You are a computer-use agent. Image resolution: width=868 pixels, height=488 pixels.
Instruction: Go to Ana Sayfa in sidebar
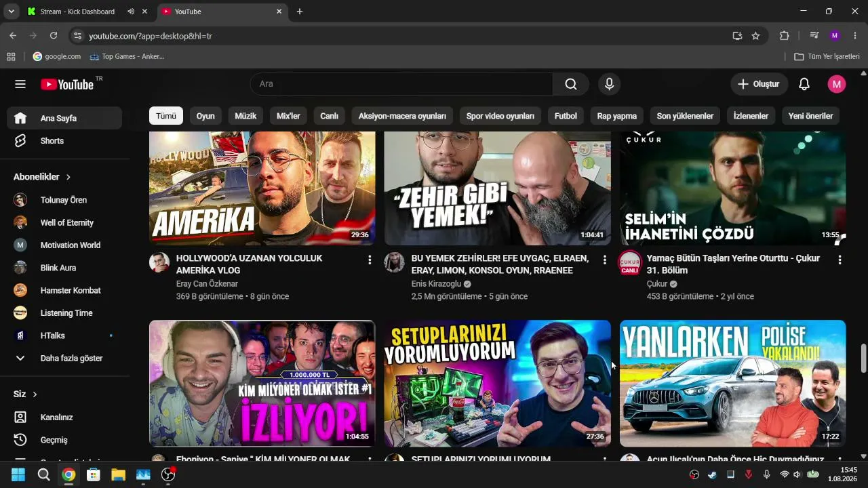[x=65, y=118]
